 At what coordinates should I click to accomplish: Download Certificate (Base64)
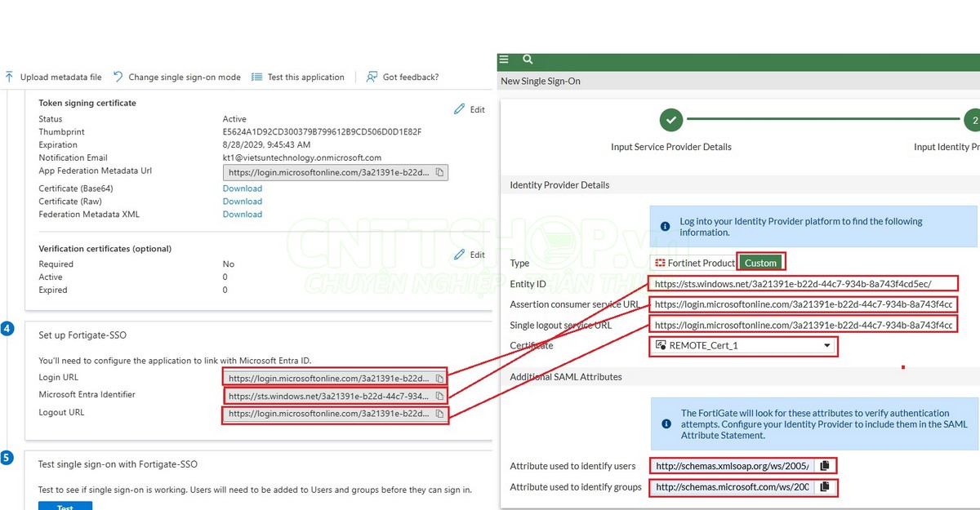243,188
